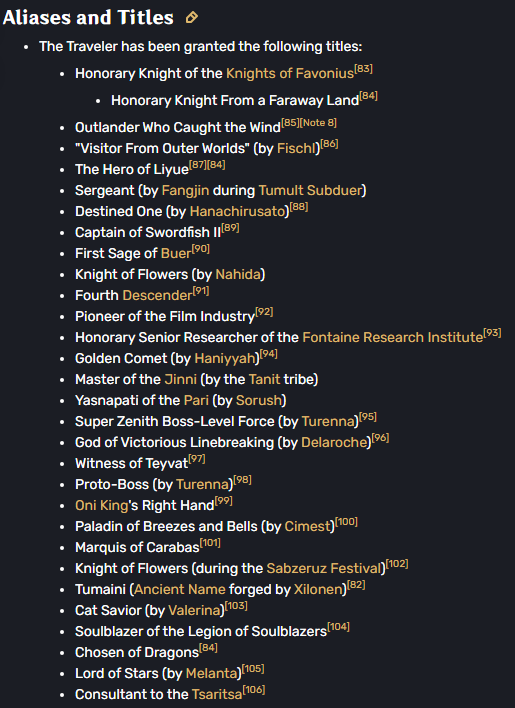Open the Knights of Favonius link
The image size is (515, 708).
[x=290, y=74]
